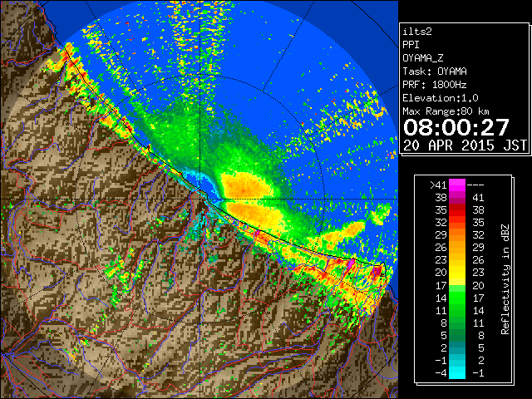Viewport: 532px width, 399px height.
Task: Pick the bright green swatch for 14 to 17 dBZ
Action: (457, 298)
